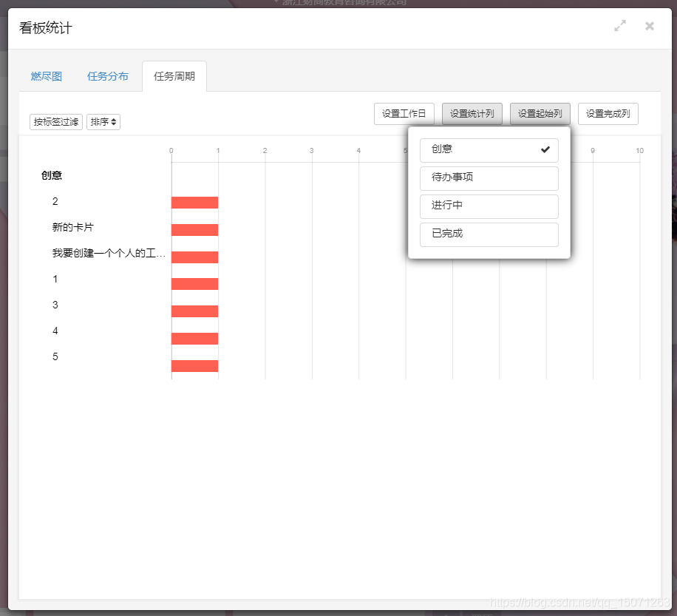Switch to the 燃尽图 tab

[x=46, y=75]
